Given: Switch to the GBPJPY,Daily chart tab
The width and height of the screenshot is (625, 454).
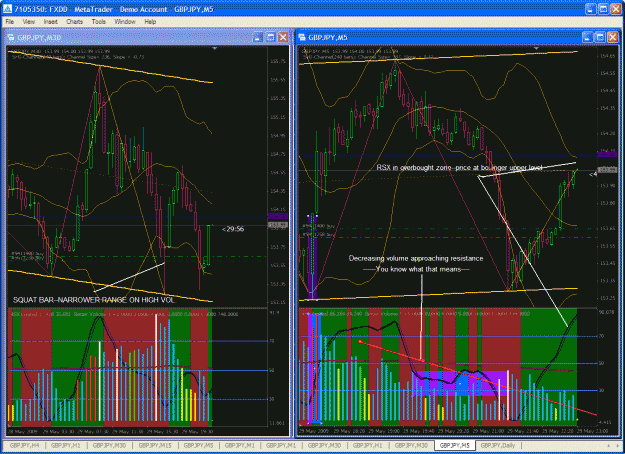Looking at the screenshot, I should [498, 445].
